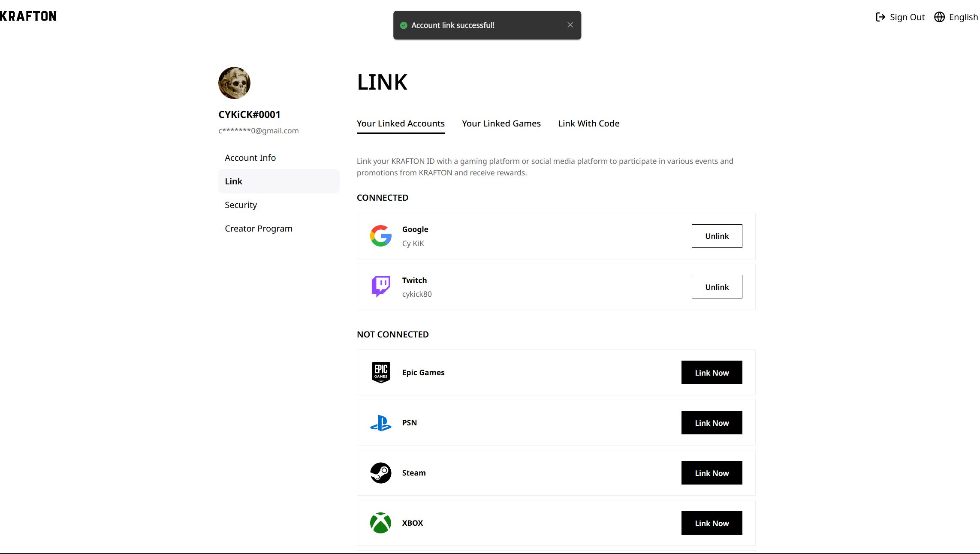Screen dimensions: 980x554
Task: Click the PlayStation PSN logo icon
Action: point(381,423)
